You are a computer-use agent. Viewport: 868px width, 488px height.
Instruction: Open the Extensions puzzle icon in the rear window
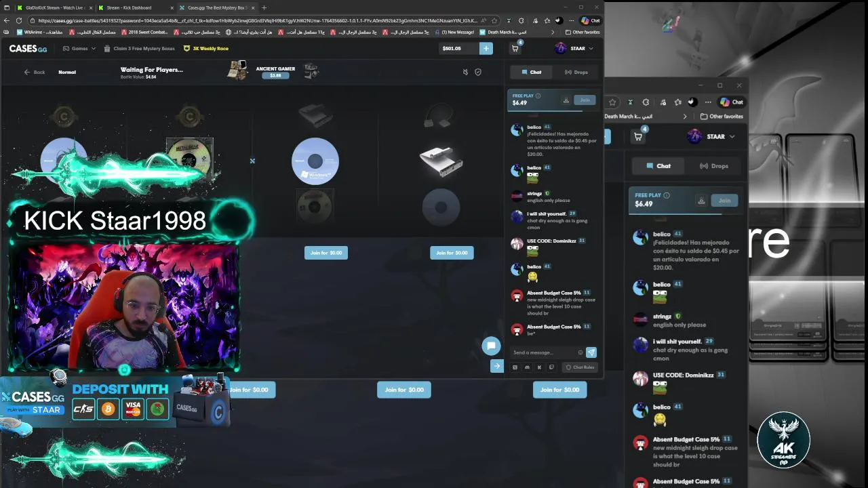pyautogui.click(x=646, y=102)
